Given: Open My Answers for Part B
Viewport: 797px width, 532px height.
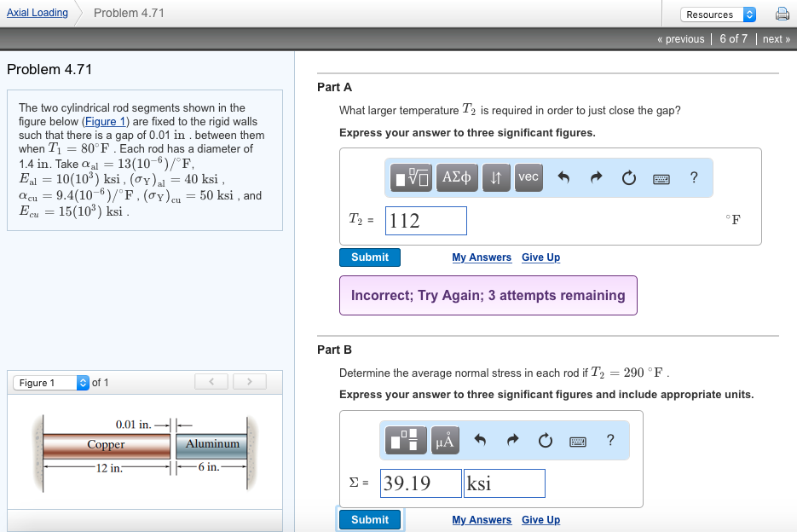Looking at the screenshot, I should pyautogui.click(x=482, y=520).
